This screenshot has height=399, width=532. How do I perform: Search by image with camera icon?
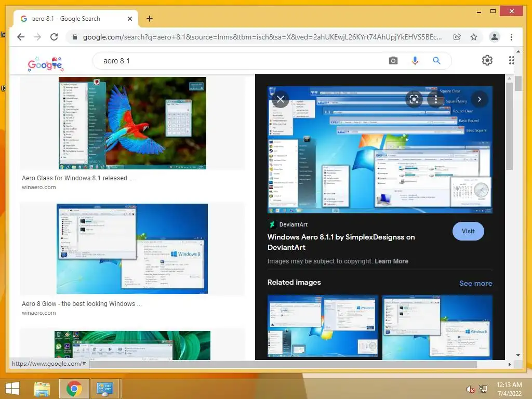click(x=393, y=61)
